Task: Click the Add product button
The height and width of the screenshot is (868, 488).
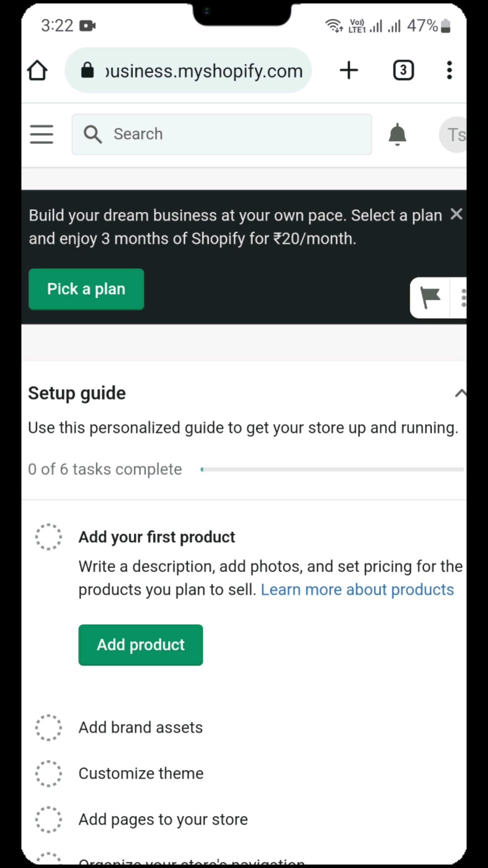Action: tap(141, 645)
